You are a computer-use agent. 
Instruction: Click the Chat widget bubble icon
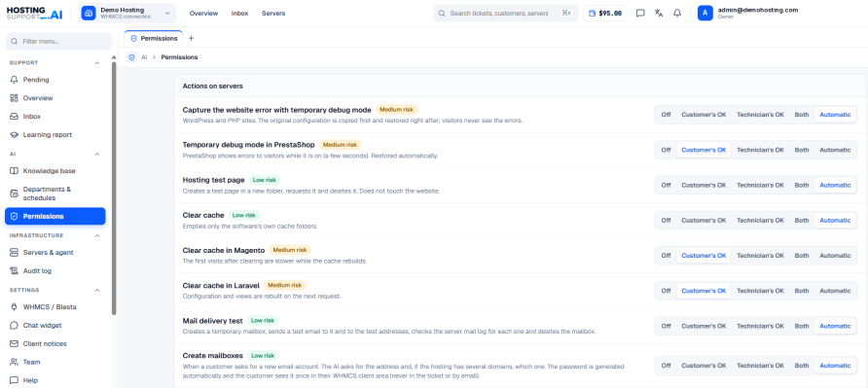tap(15, 326)
